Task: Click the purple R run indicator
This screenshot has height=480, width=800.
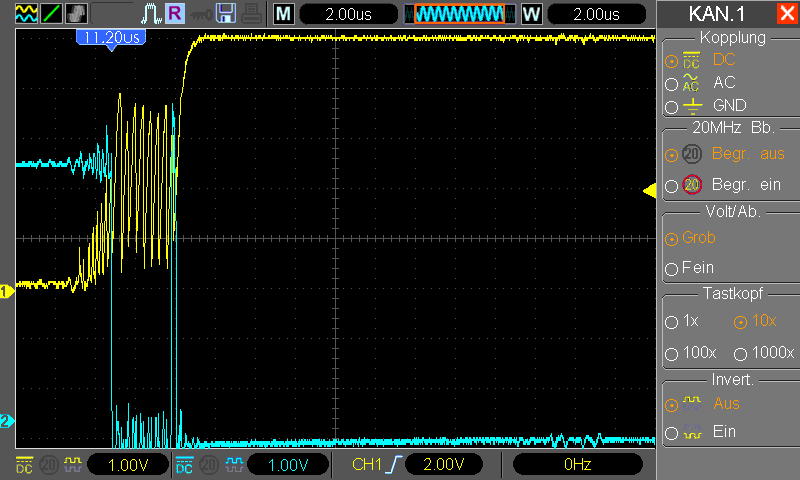Action: [x=175, y=13]
